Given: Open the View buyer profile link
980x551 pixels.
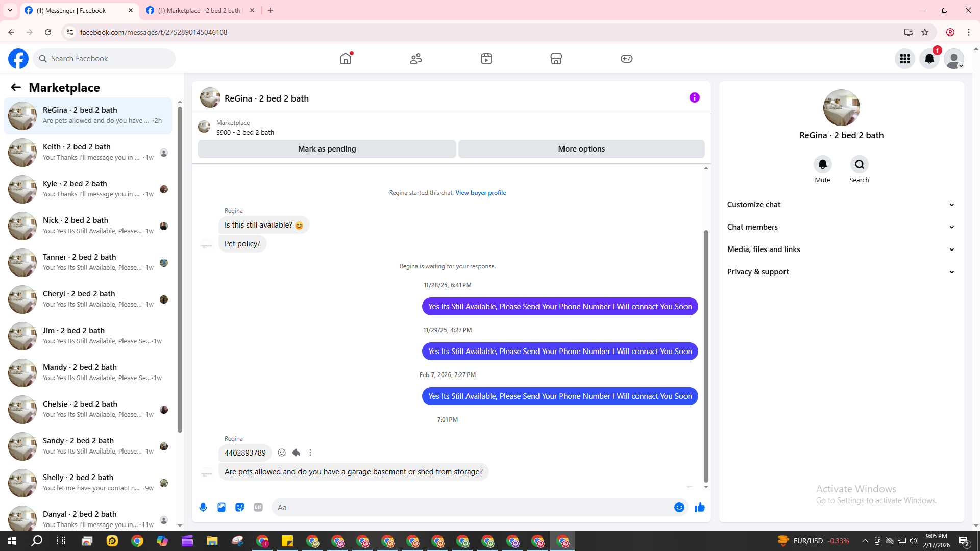Looking at the screenshot, I should (480, 193).
